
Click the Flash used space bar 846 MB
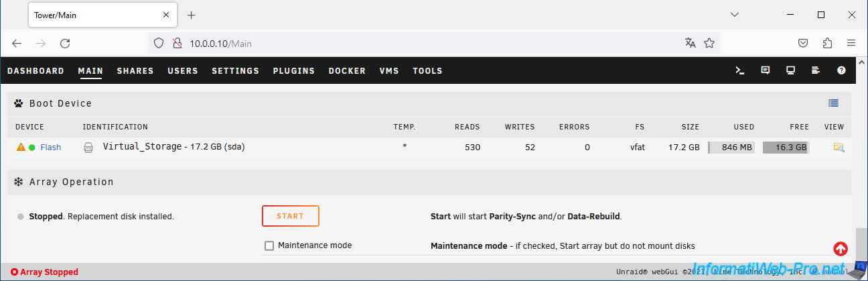coord(731,148)
